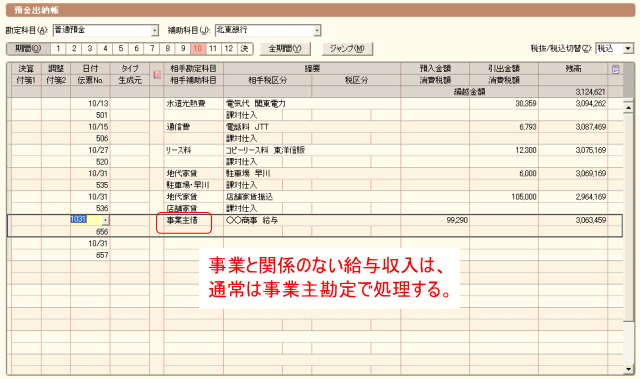
Task: Click the deposit amount 99,290
Action: pyautogui.click(x=457, y=220)
